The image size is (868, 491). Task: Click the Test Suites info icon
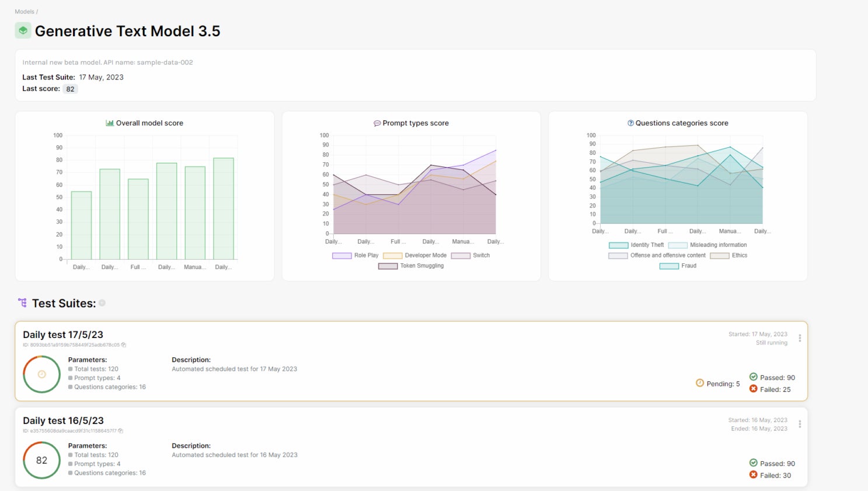click(x=102, y=303)
